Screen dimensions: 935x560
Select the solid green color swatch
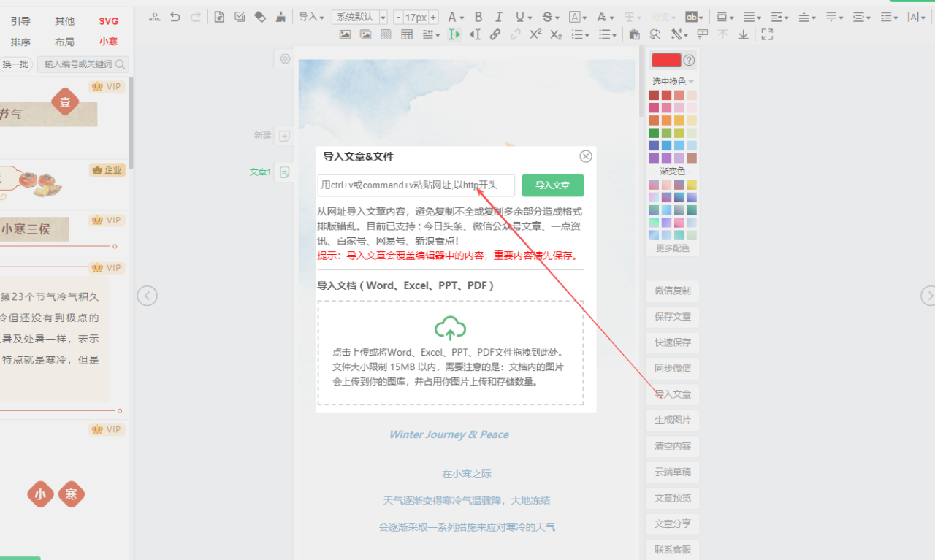click(x=654, y=133)
